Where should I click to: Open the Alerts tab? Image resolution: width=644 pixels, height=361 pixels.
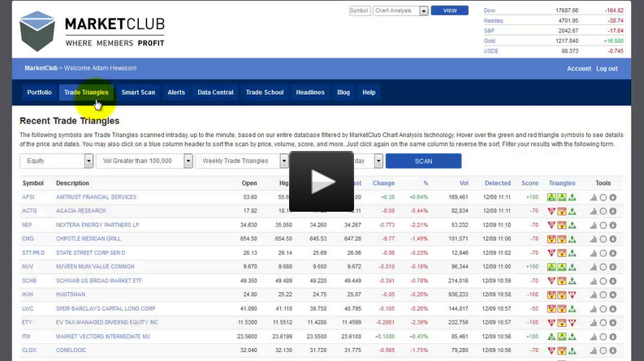176,92
